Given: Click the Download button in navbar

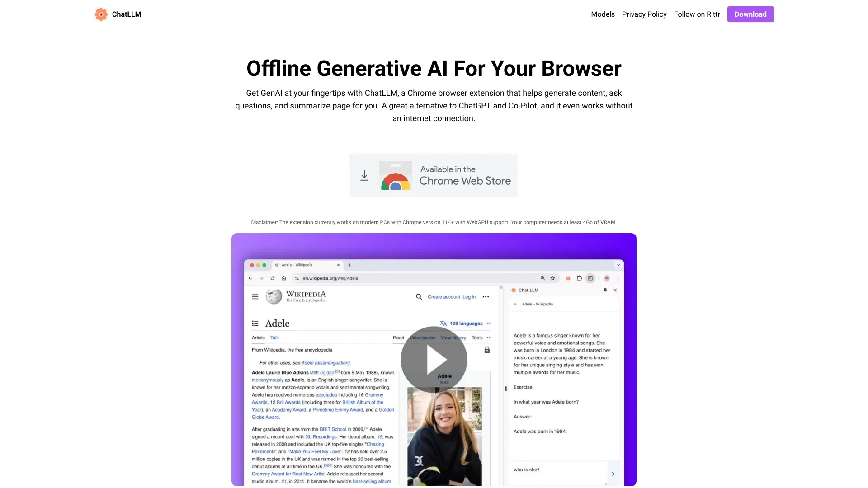Looking at the screenshot, I should pos(750,14).
